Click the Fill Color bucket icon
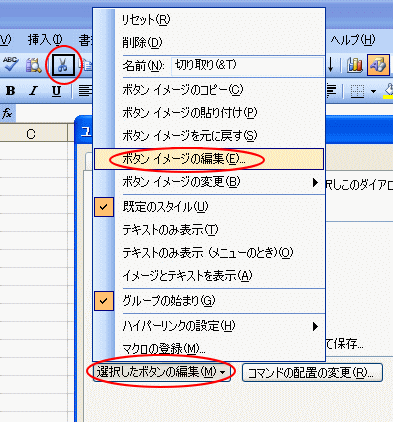The image size is (393, 422). [388, 91]
